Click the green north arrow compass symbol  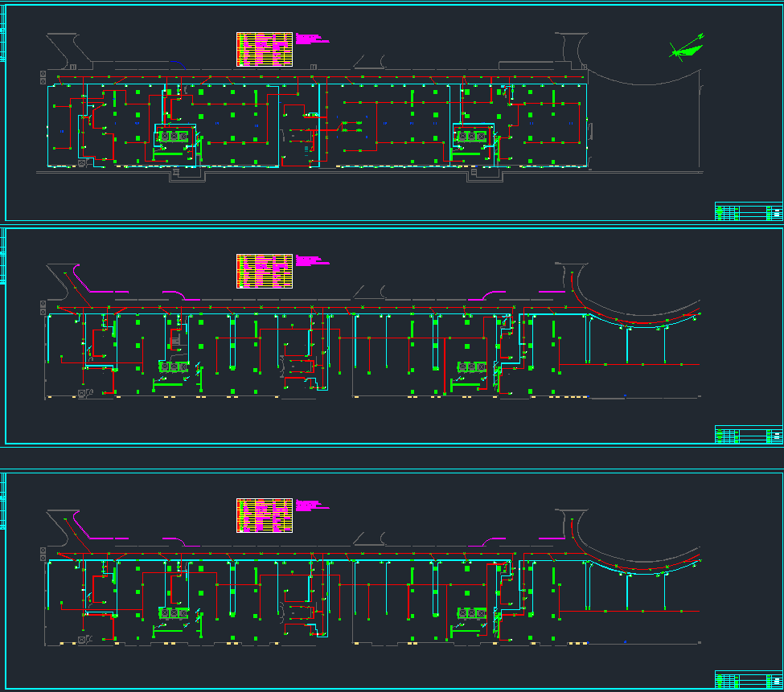tap(685, 50)
